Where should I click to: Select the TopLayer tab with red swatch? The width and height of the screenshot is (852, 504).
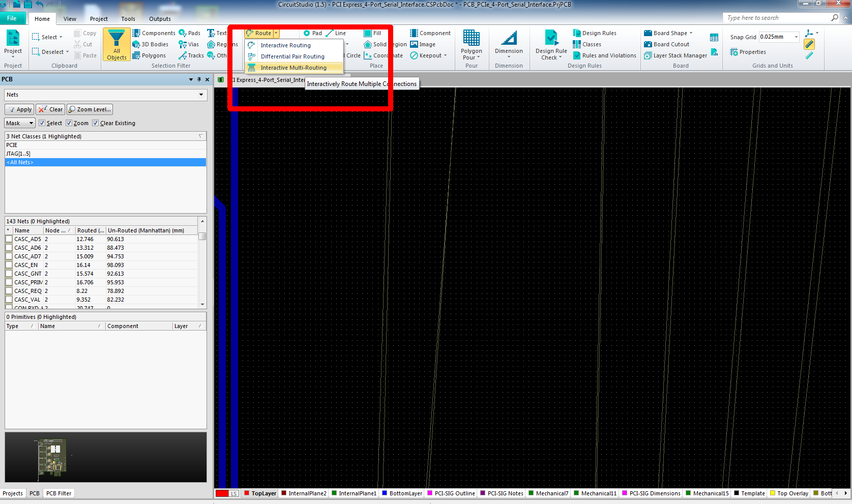click(x=260, y=493)
